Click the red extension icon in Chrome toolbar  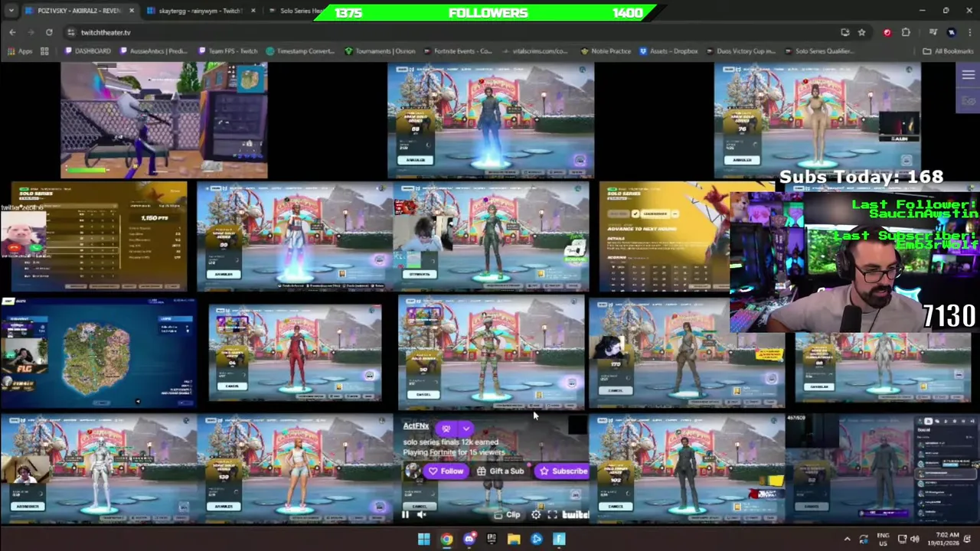point(887,32)
